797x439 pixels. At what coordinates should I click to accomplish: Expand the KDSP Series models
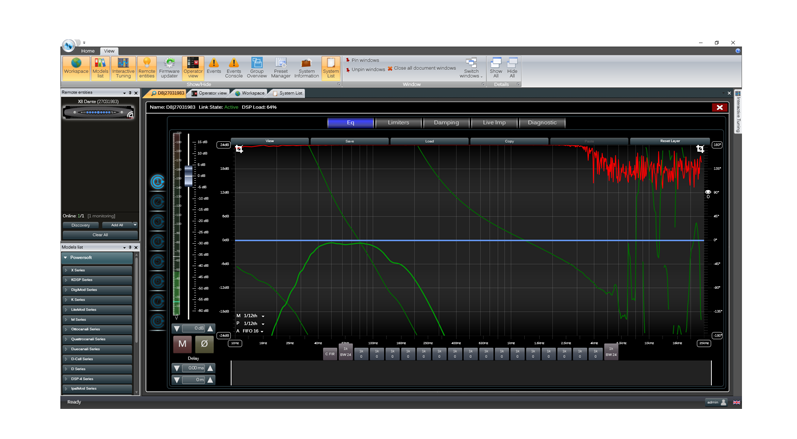(66, 280)
